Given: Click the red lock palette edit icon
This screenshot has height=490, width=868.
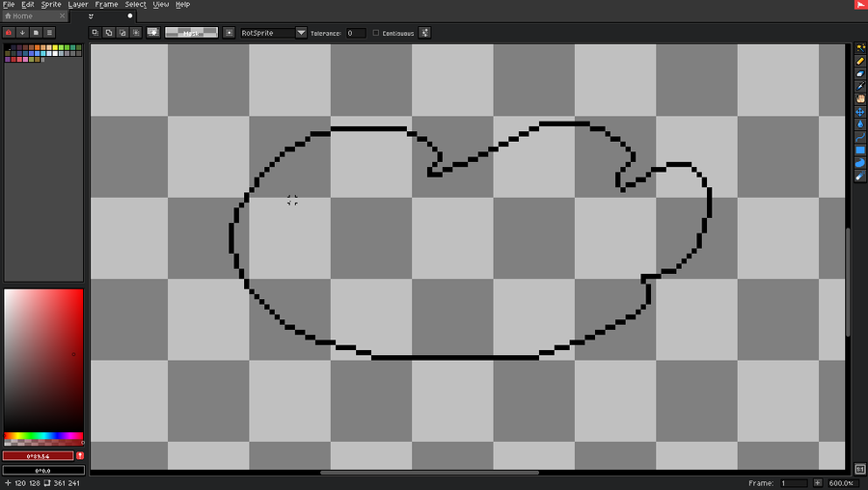Looking at the screenshot, I should pyautogui.click(x=9, y=33).
